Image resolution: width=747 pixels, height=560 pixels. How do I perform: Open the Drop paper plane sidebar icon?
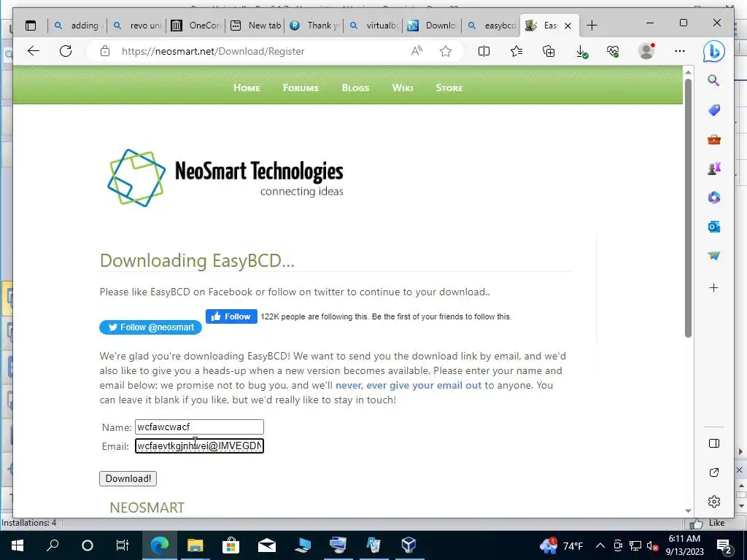pyautogui.click(x=713, y=256)
